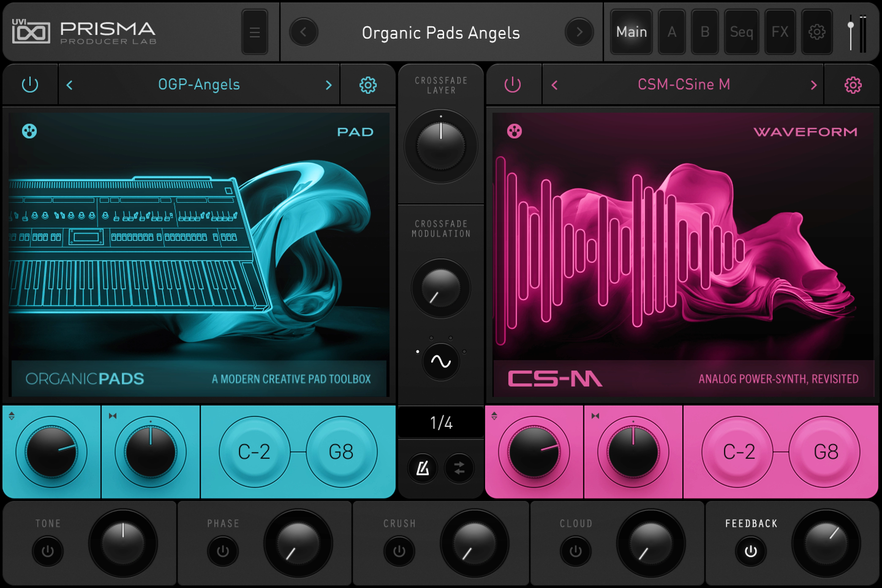
Task: Click the pink layer volume arrows icon
Action: point(494,416)
